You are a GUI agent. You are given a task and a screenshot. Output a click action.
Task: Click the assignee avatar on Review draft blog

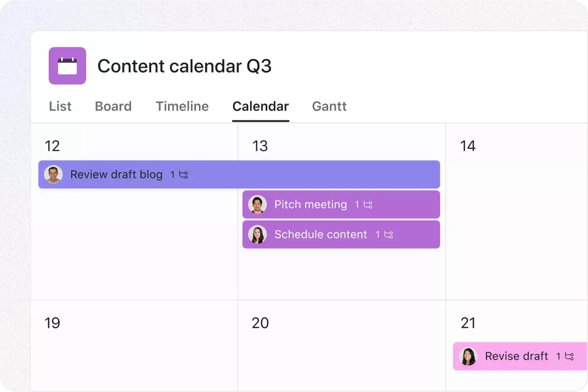(53, 174)
